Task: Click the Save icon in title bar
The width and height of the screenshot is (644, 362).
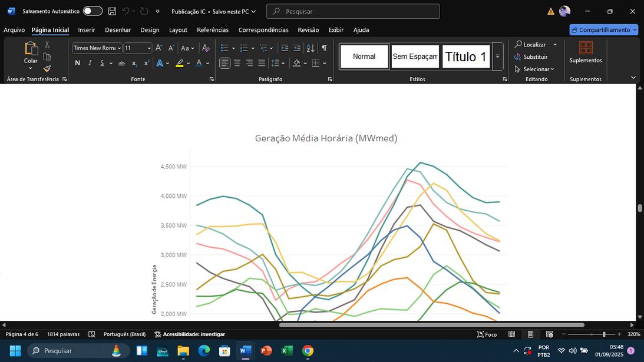Action: pos(112,11)
